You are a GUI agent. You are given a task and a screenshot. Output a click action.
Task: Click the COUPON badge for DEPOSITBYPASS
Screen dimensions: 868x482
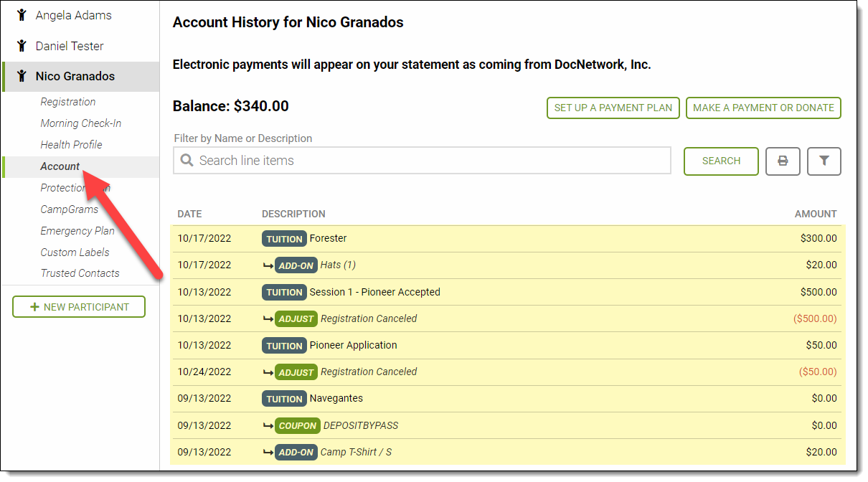point(297,425)
